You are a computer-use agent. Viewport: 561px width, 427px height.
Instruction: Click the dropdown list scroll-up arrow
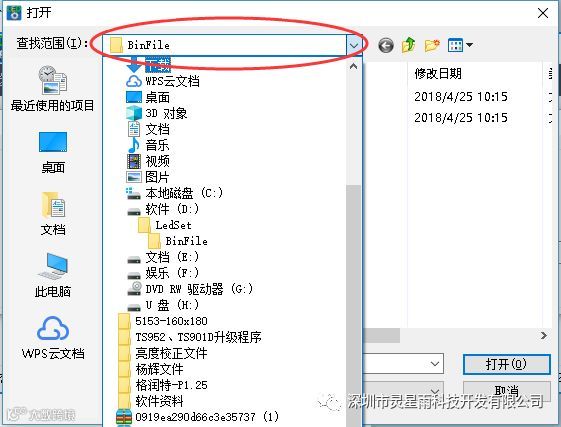click(x=353, y=67)
